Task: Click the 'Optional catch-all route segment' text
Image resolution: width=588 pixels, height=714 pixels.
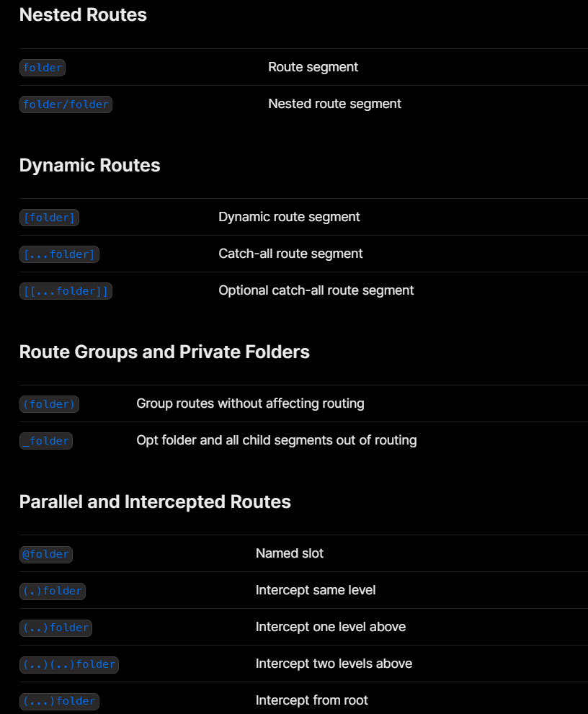Action: 316,290
